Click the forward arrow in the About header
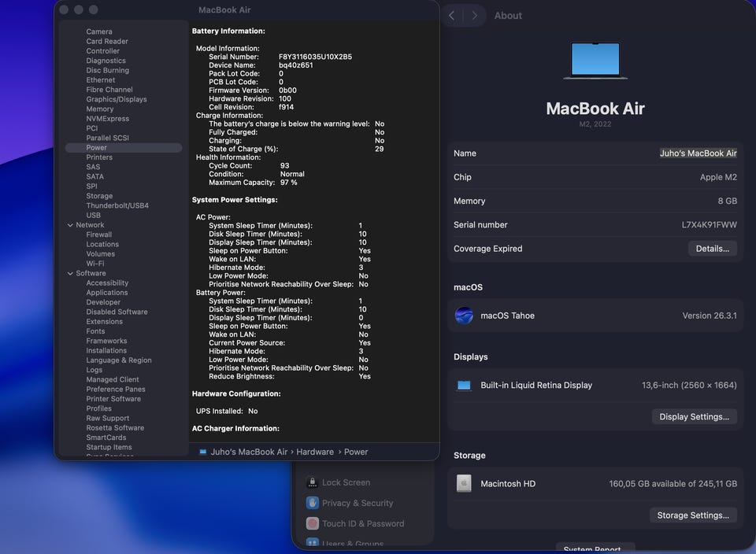Screen dimensions: 756x554 [474, 16]
